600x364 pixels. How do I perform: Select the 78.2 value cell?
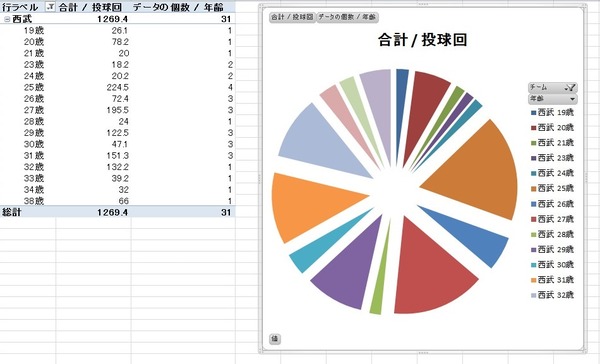120,42
